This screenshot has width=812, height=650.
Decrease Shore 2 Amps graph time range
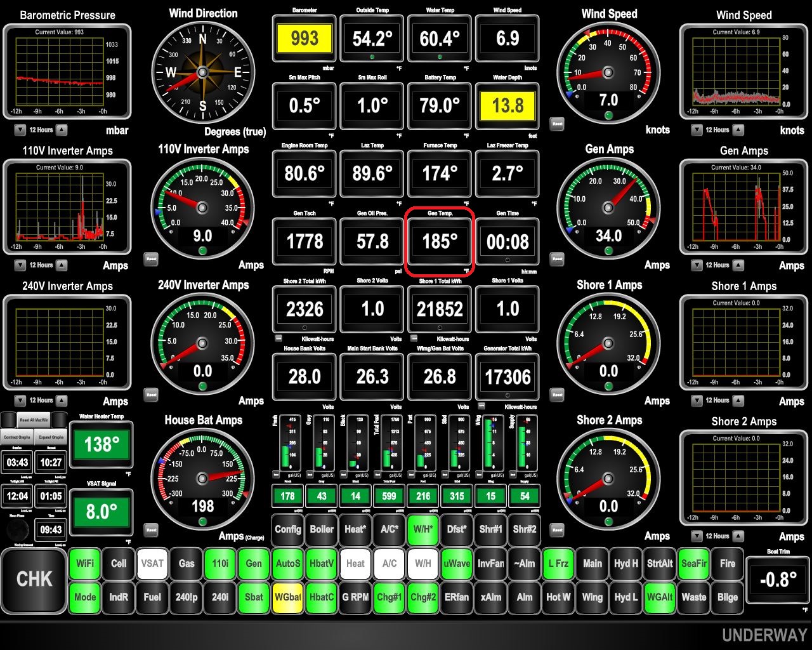[697, 536]
